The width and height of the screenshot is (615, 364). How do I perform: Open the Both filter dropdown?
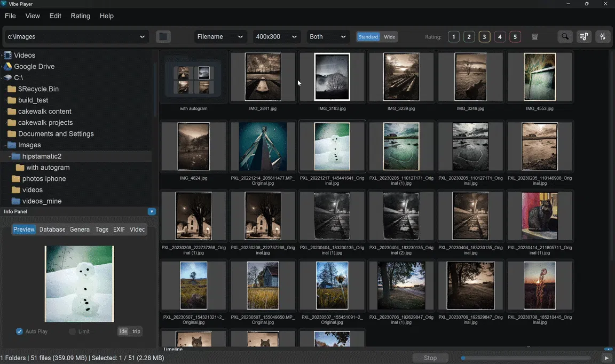[x=328, y=36]
